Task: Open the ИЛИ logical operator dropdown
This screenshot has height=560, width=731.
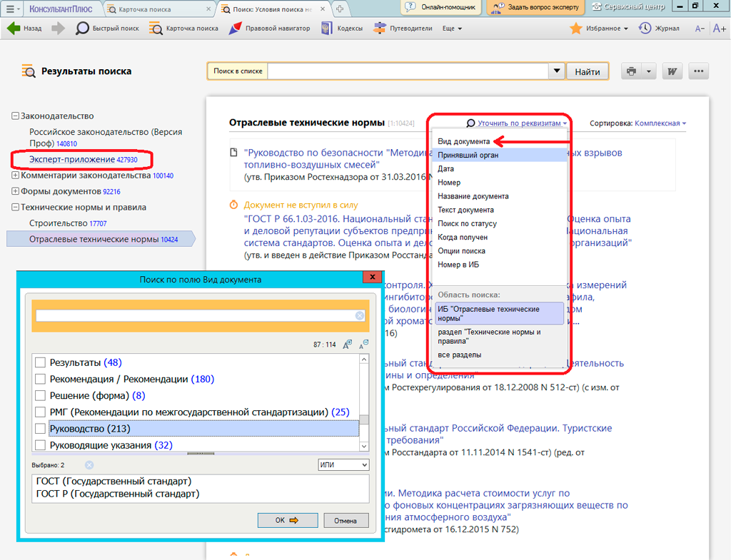Action: pyautogui.click(x=343, y=465)
